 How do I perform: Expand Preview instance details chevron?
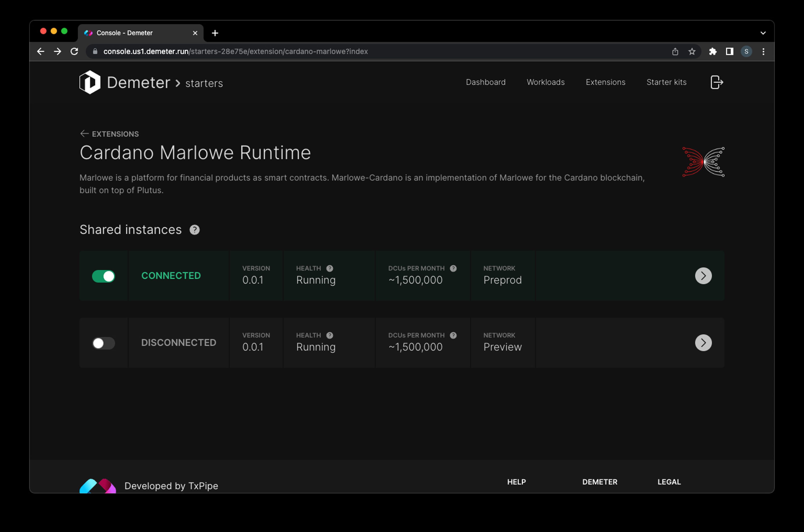point(703,343)
